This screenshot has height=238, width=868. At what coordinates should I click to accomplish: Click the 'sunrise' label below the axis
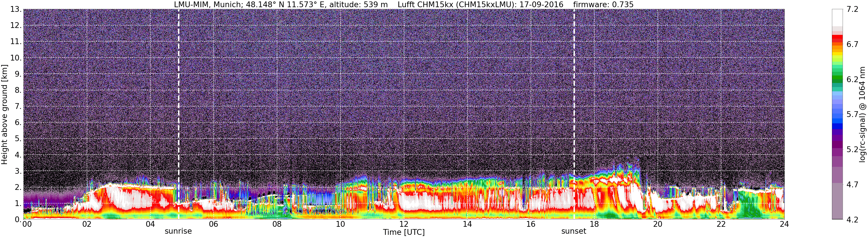tap(178, 231)
